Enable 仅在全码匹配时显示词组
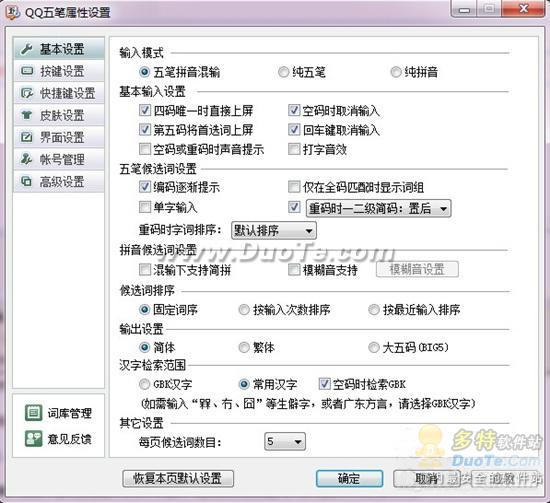 [x=294, y=187]
